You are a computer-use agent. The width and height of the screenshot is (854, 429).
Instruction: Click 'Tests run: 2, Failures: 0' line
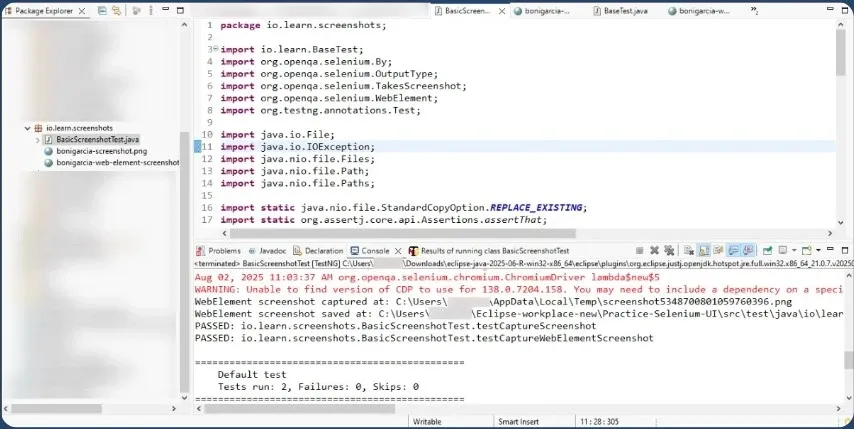pos(318,387)
